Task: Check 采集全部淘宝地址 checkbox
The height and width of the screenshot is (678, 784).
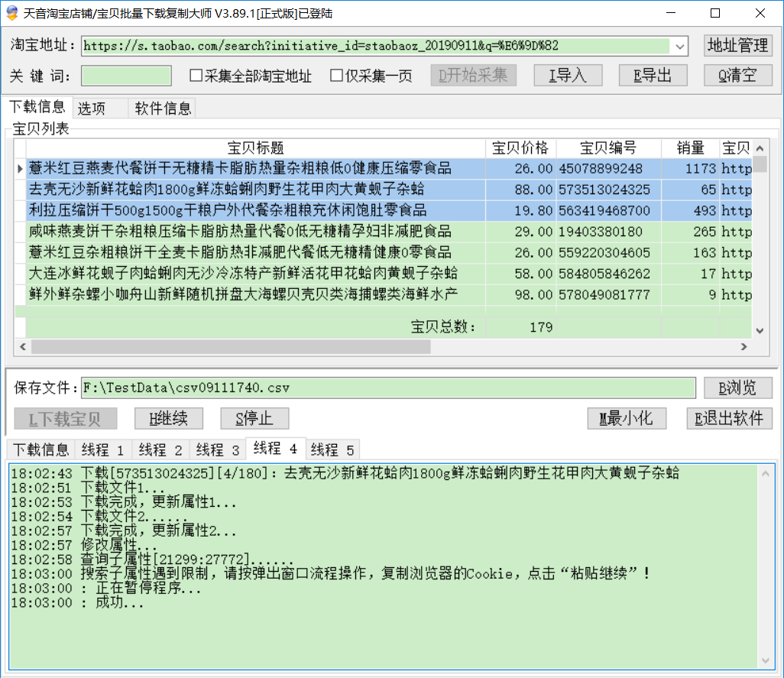Action: (196, 76)
